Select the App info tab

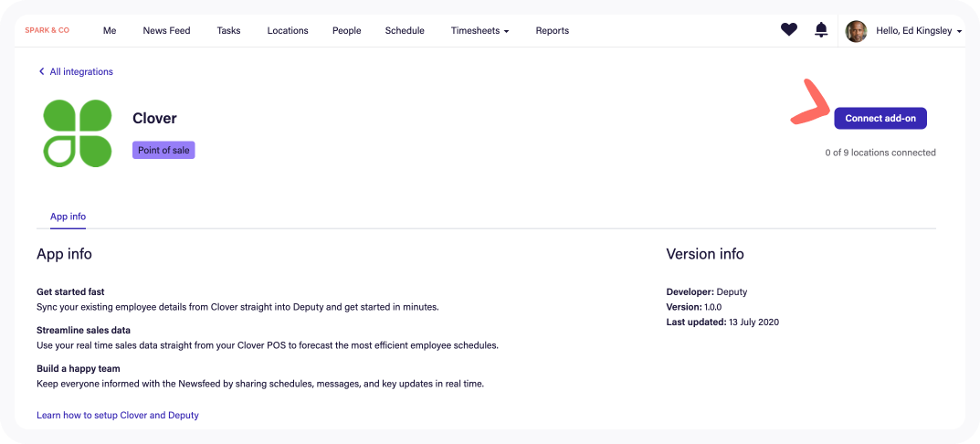(68, 217)
